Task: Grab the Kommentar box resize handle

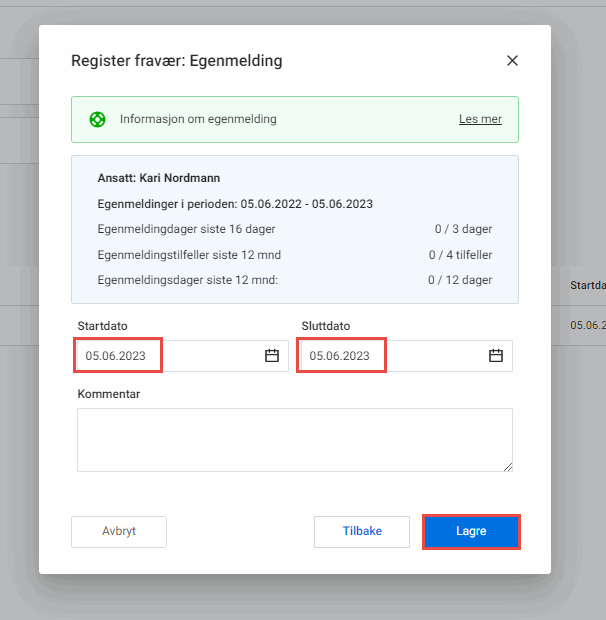Action: pyautogui.click(x=507, y=465)
